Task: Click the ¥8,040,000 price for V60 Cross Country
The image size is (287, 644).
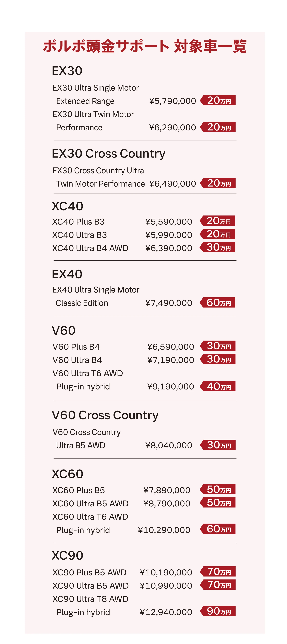Action: (x=169, y=446)
